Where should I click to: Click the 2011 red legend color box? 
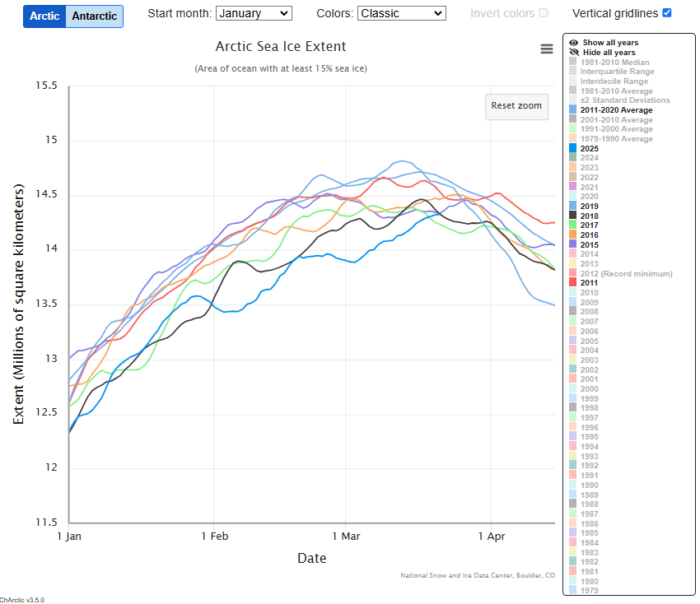(x=572, y=283)
